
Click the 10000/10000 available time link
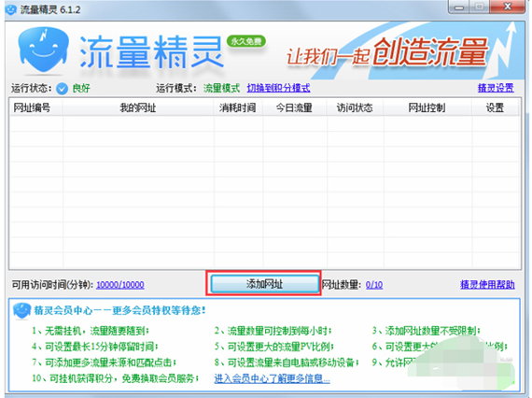tap(120, 285)
